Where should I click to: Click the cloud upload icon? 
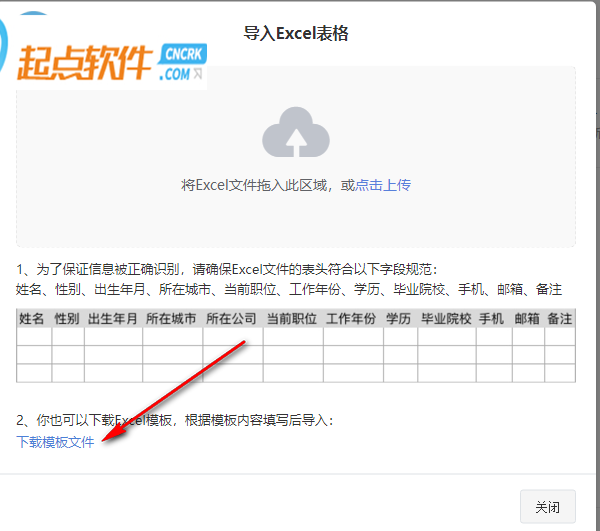point(296,132)
